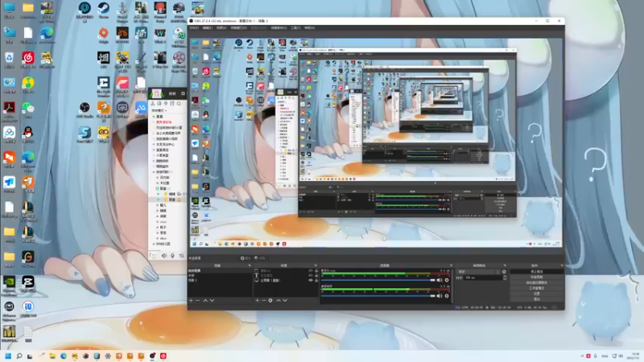Click the speaker icon in the voice chat window

point(164,256)
